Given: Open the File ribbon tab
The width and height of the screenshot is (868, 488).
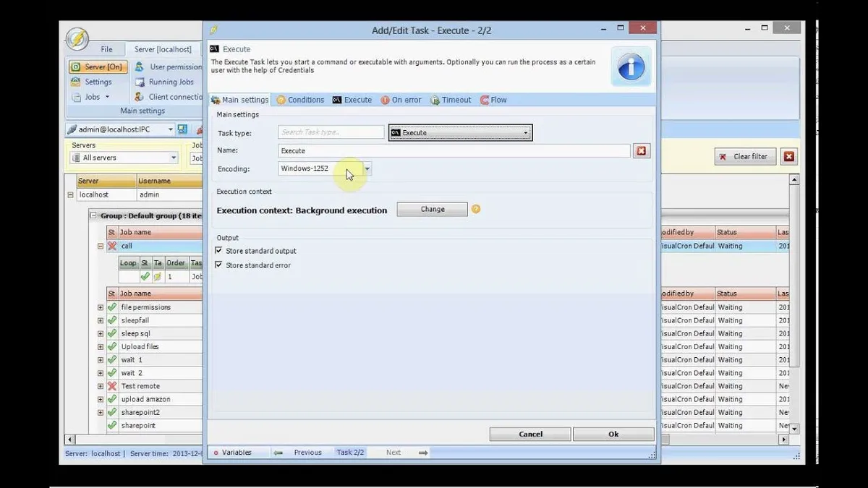Looking at the screenshot, I should pos(106,49).
